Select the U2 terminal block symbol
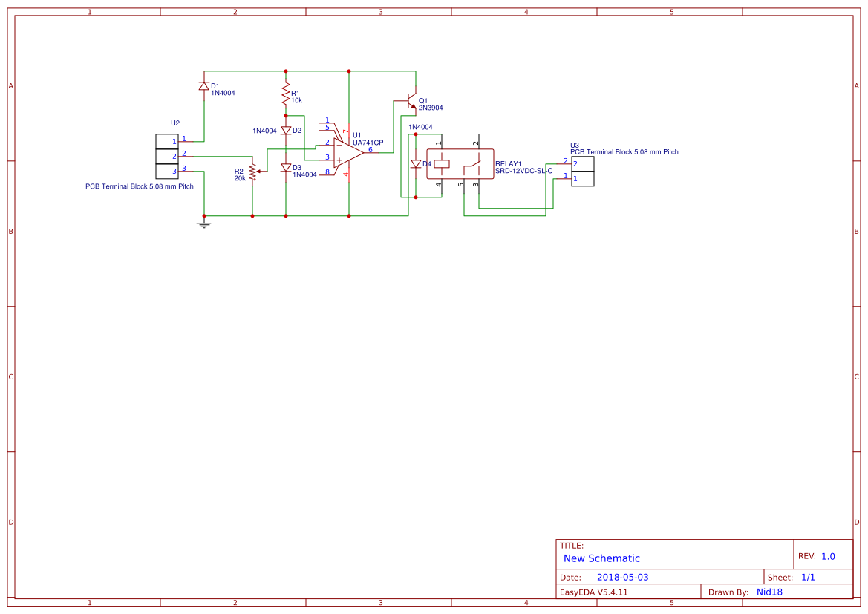868x614 pixels. (x=168, y=157)
